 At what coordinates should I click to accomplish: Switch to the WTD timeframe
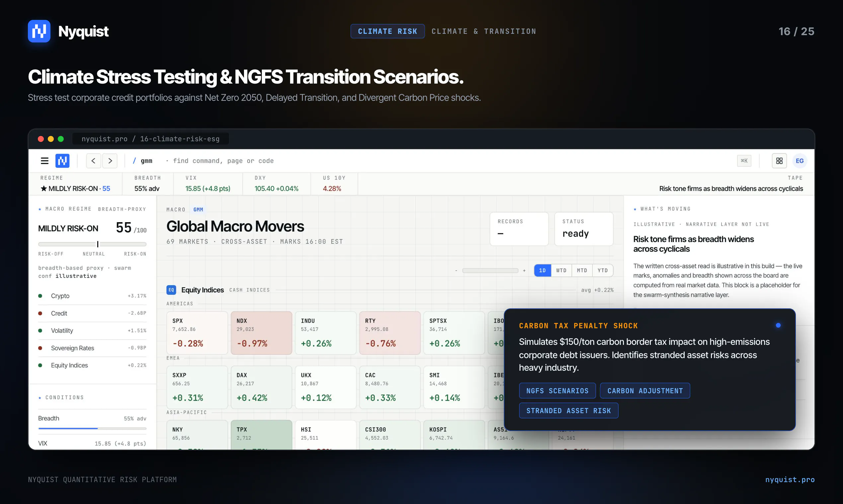561,270
